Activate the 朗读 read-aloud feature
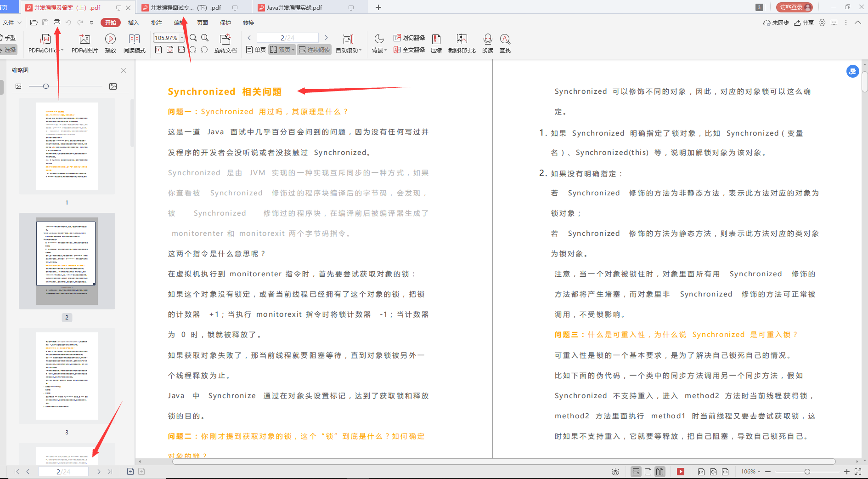 point(487,43)
